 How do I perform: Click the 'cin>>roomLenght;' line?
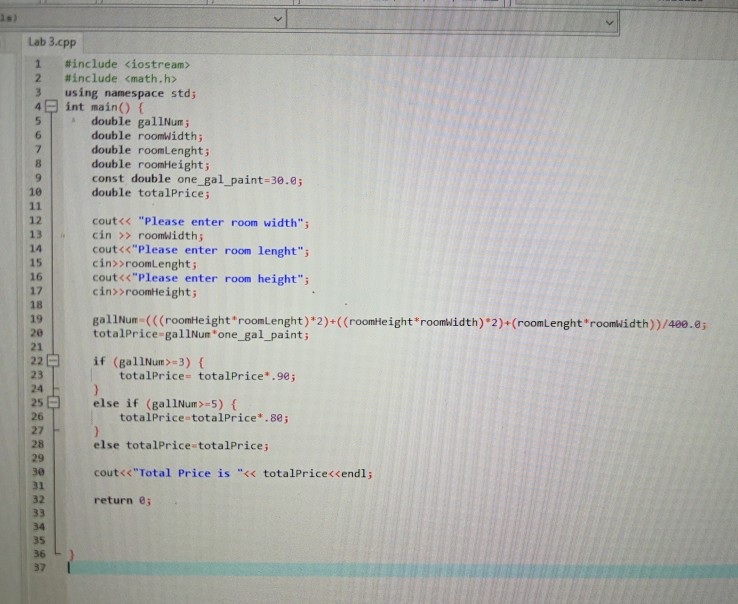pos(144,264)
